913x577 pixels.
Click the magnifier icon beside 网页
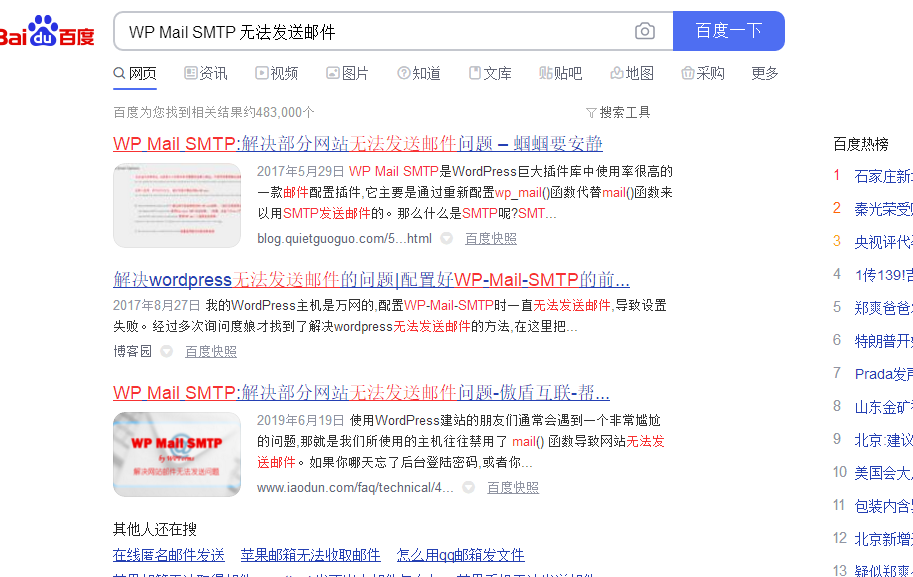click(x=118, y=72)
